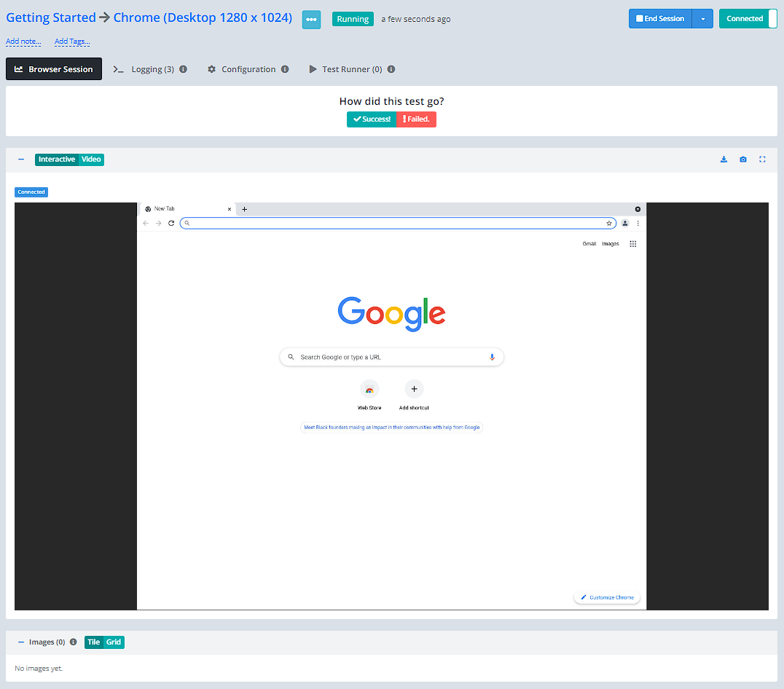Click the back arrow in the remote Chrome
Viewport: 784px width, 689px height.
(146, 224)
